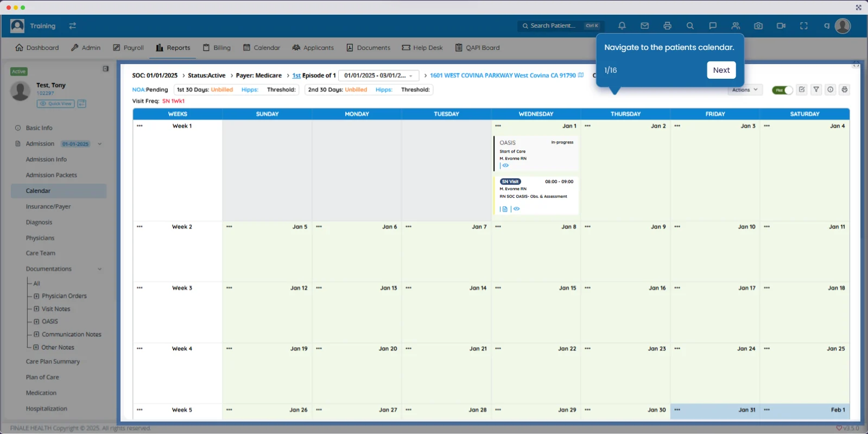Open the Reports menu
This screenshot has width=868, height=434.
click(173, 48)
